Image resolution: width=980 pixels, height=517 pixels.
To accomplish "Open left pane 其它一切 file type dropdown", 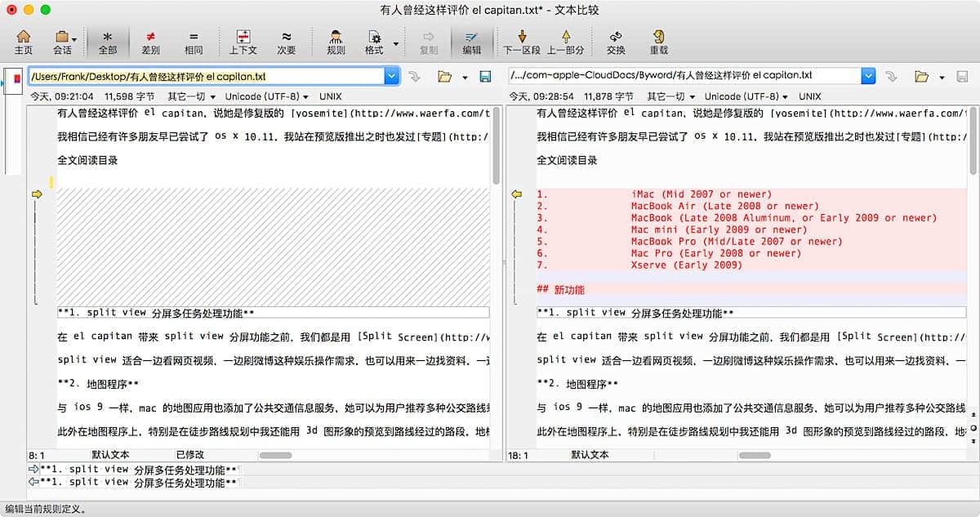I will click(192, 96).
